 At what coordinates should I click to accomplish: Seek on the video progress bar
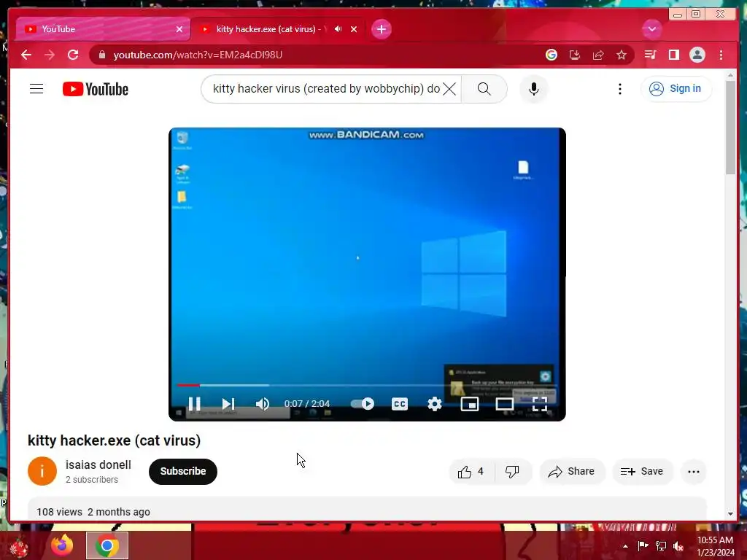[x=367, y=385]
